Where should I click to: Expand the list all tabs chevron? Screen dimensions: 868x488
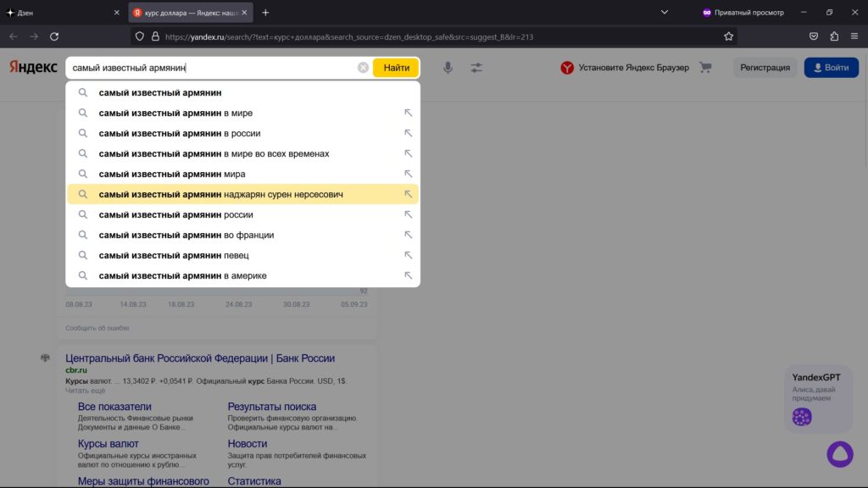click(665, 12)
